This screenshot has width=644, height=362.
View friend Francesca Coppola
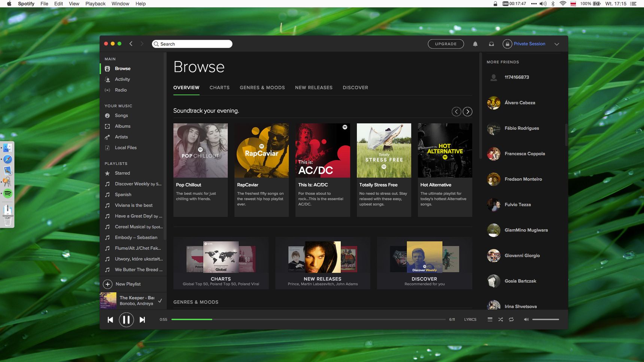[x=525, y=154]
